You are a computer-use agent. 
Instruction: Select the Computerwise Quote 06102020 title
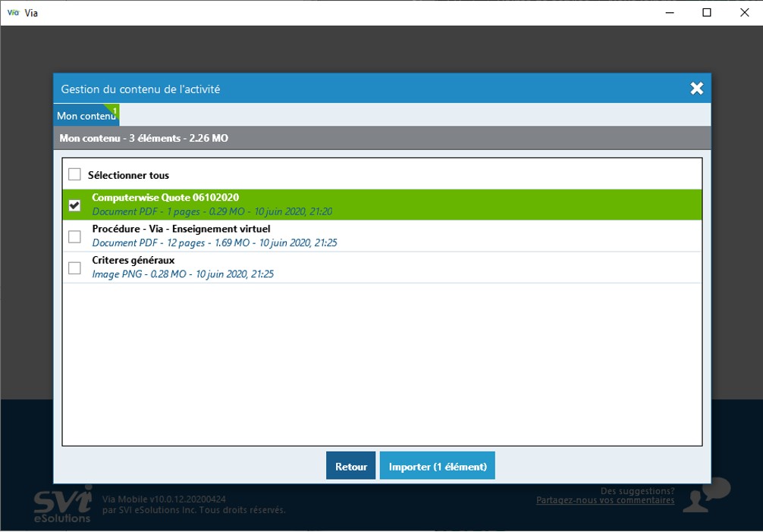165,198
